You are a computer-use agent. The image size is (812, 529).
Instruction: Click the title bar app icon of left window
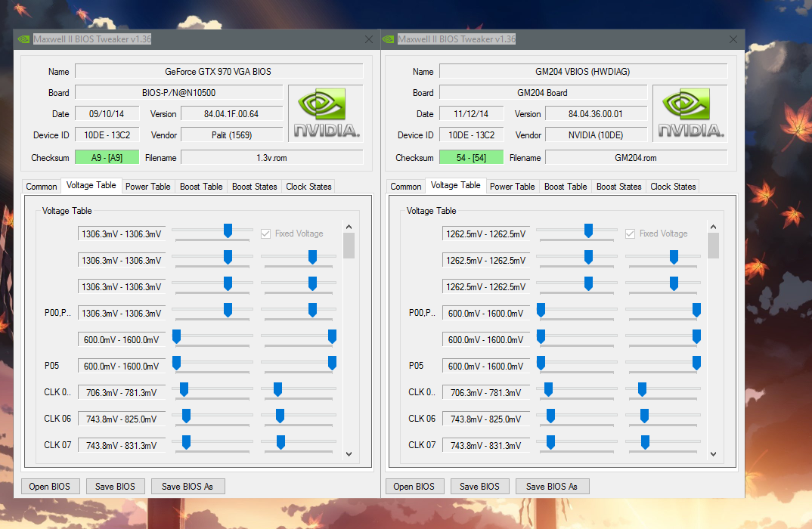point(24,39)
